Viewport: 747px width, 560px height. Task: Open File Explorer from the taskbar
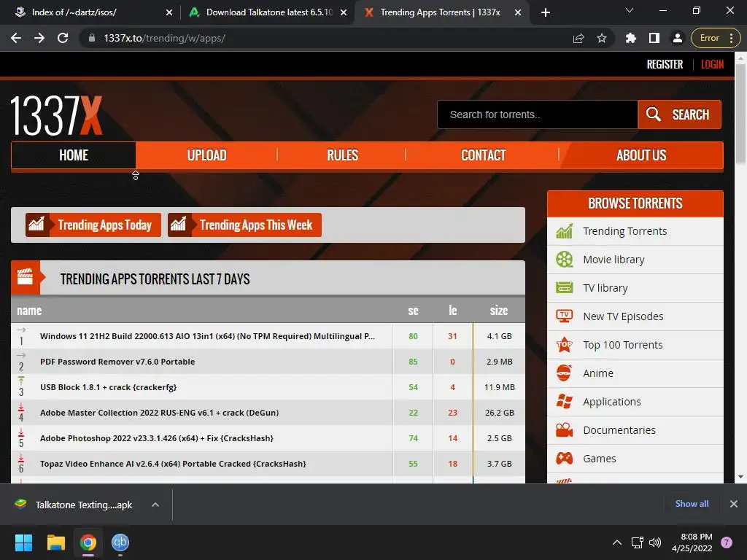coord(55,542)
